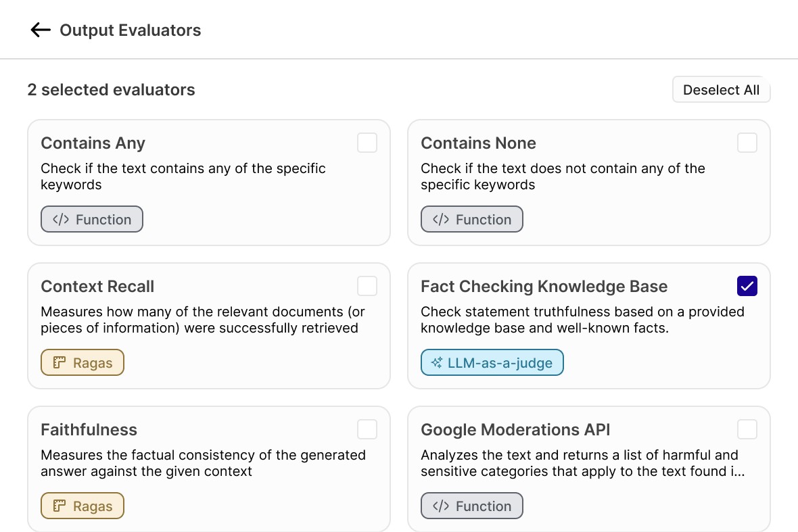
Task: Uncheck Fact Checking Knowledge Base
Action: point(747,286)
